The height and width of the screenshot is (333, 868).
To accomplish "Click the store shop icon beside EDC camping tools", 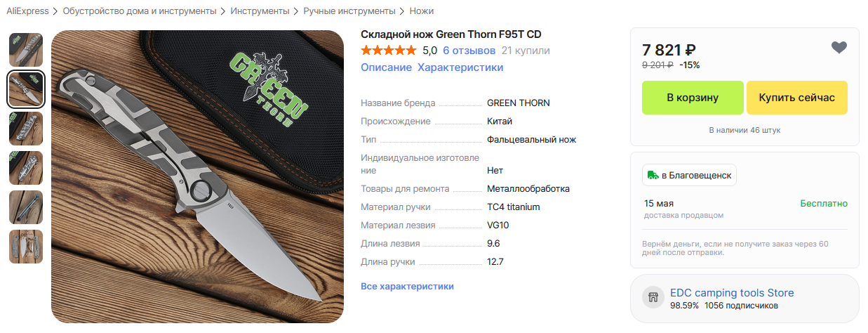I will [653, 298].
